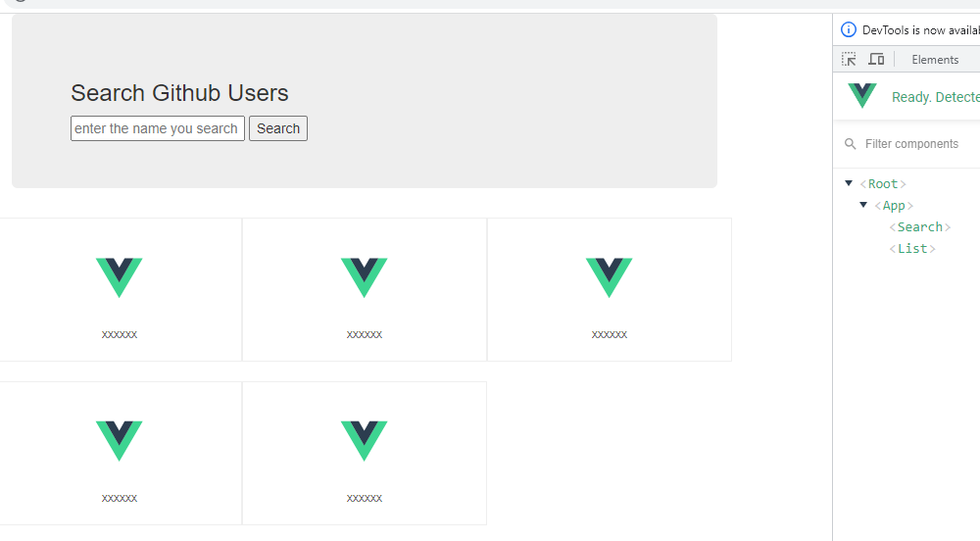Toggle the device toolbar icon in DevTools

[876, 60]
